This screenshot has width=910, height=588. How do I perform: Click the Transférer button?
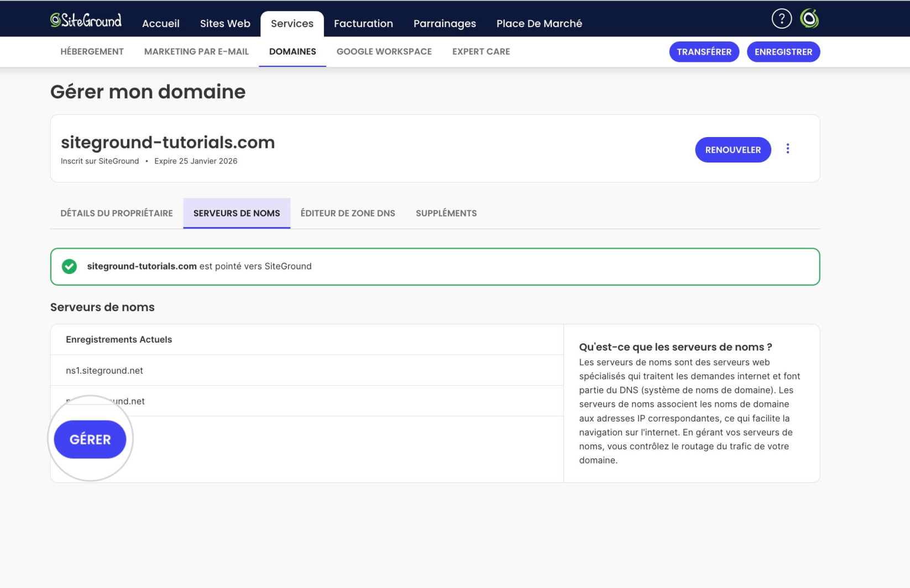click(704, 52)
